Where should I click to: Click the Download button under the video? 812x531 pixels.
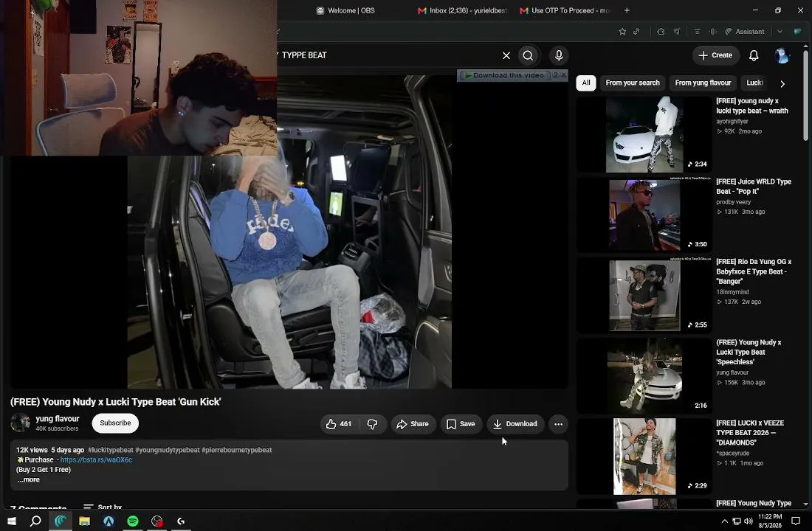515,424
